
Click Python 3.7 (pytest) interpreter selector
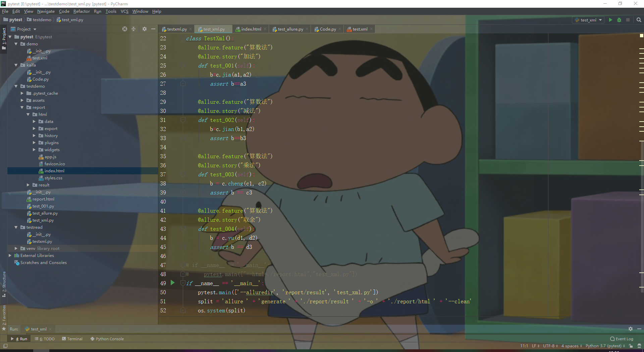coord(605,346)
